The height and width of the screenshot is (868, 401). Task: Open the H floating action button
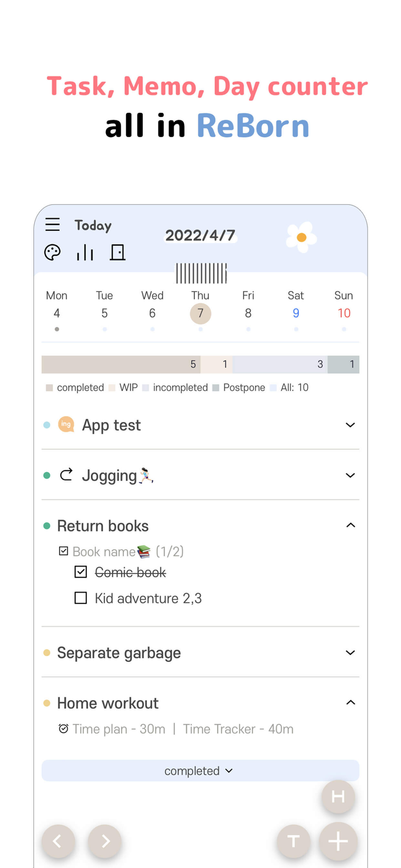(x=338, y=797)
